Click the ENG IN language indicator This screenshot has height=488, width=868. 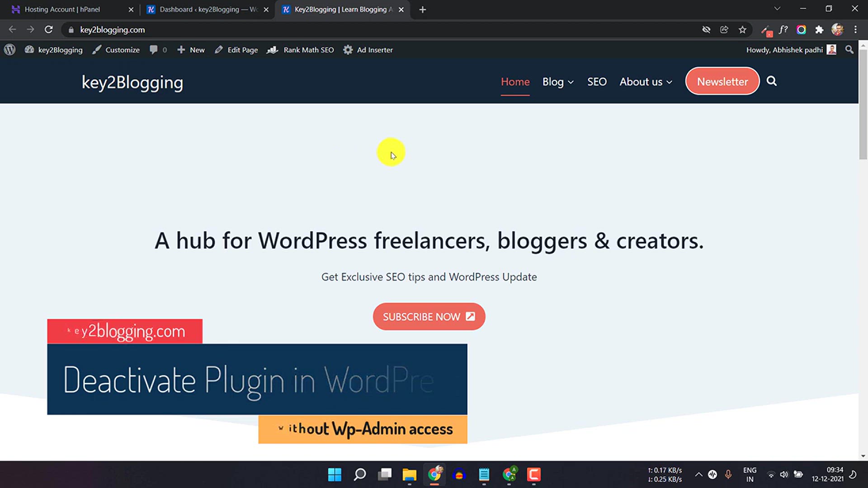pos(750,474)
